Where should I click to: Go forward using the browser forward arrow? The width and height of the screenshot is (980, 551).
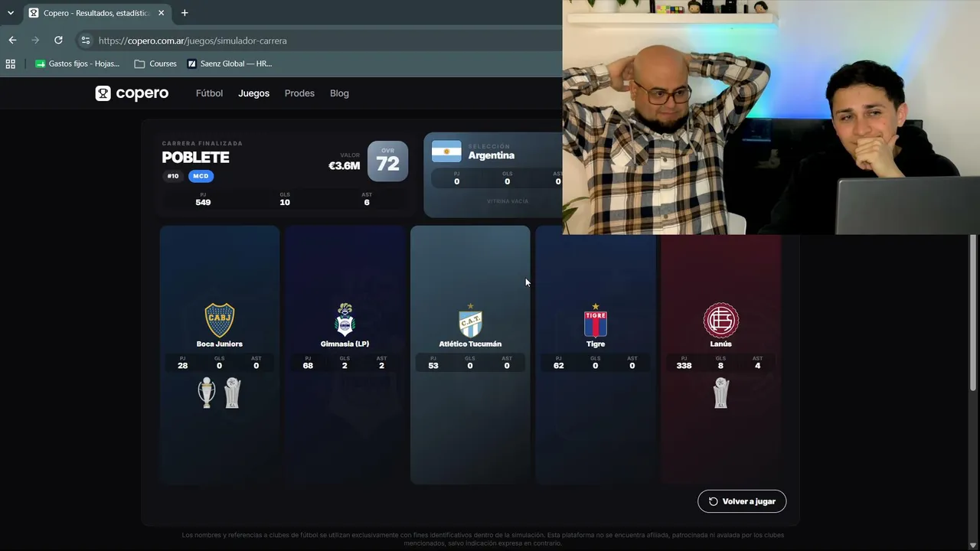(x=35, y=40)
